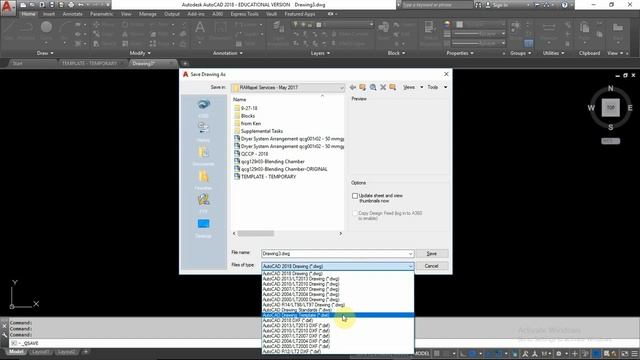Click file list scroll right arrow
This screenshot has height=360, width=640.
(340, 233)
